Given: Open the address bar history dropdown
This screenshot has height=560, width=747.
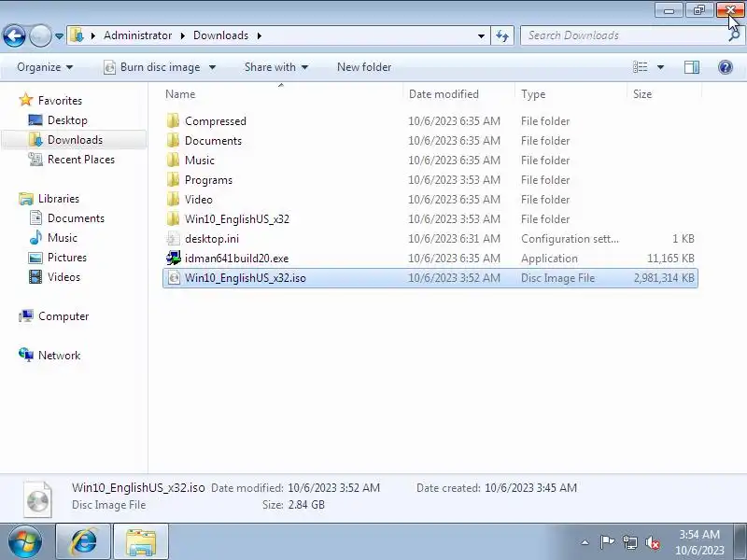Looking at the screenshot, I should [x=481, y=35].
